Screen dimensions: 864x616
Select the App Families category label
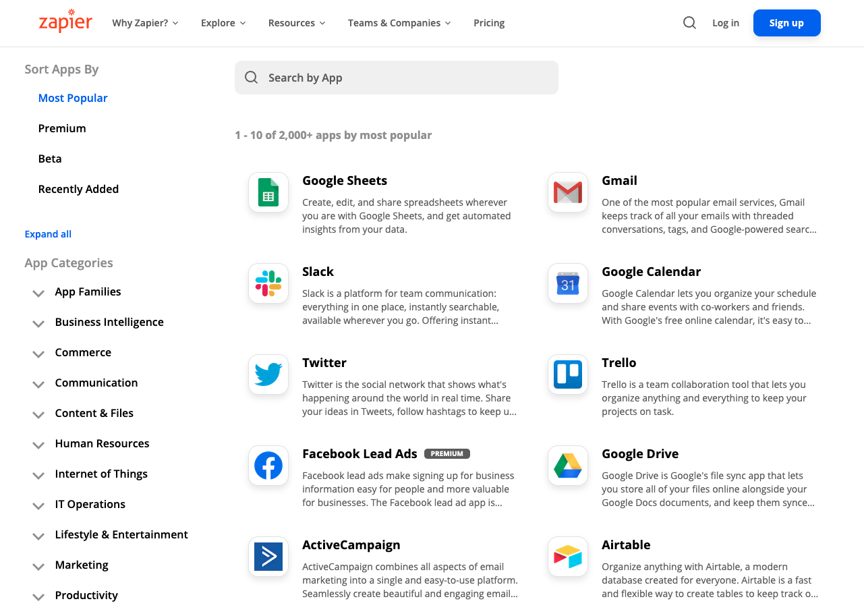click(x=88, y=291)
